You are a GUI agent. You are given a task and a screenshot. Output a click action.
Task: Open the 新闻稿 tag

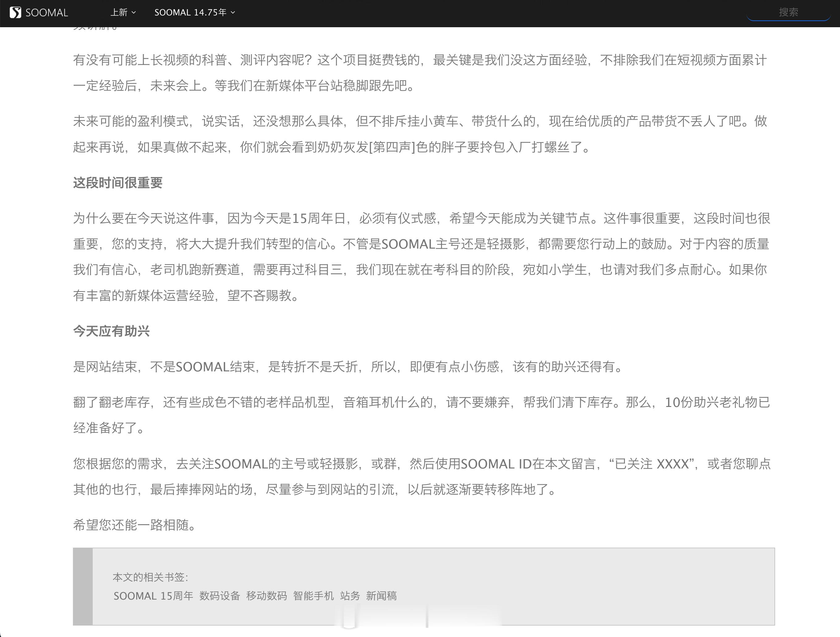381,596
